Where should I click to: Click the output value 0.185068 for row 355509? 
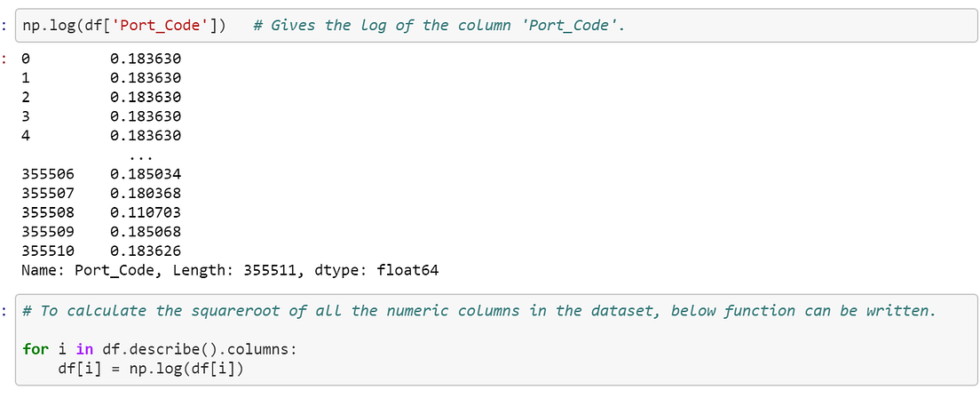pos(146,232)
